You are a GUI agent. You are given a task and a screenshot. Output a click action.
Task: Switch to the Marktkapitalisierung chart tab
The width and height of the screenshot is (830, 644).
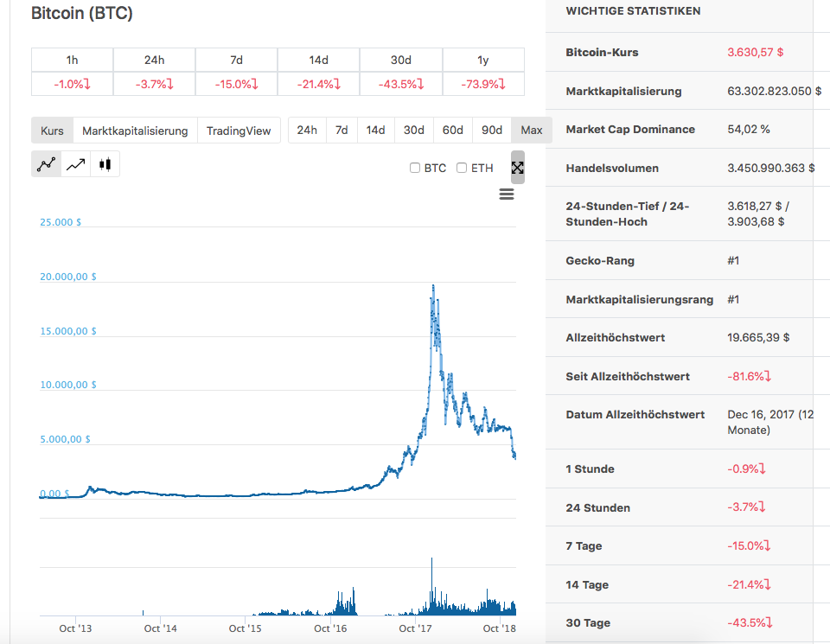[134, 130]
